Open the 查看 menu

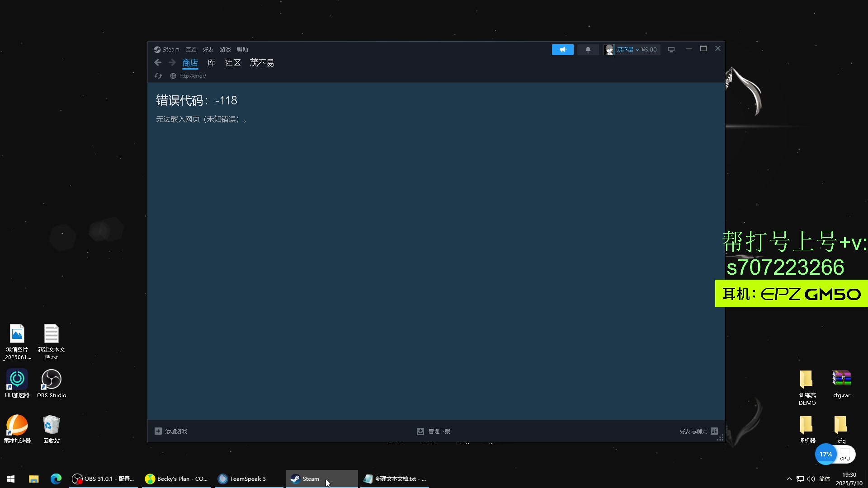(191, 50)
